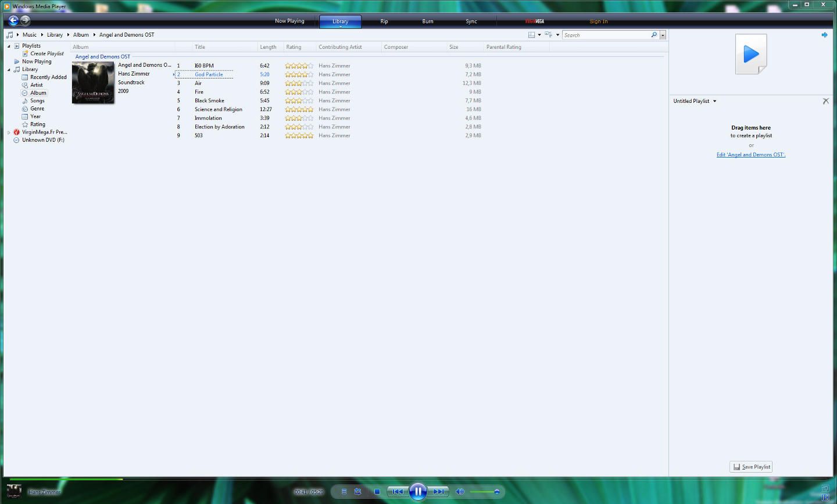This screenshot has height=504, width=837.
Task: Sort by the Length column header
Action: [270, 47]
